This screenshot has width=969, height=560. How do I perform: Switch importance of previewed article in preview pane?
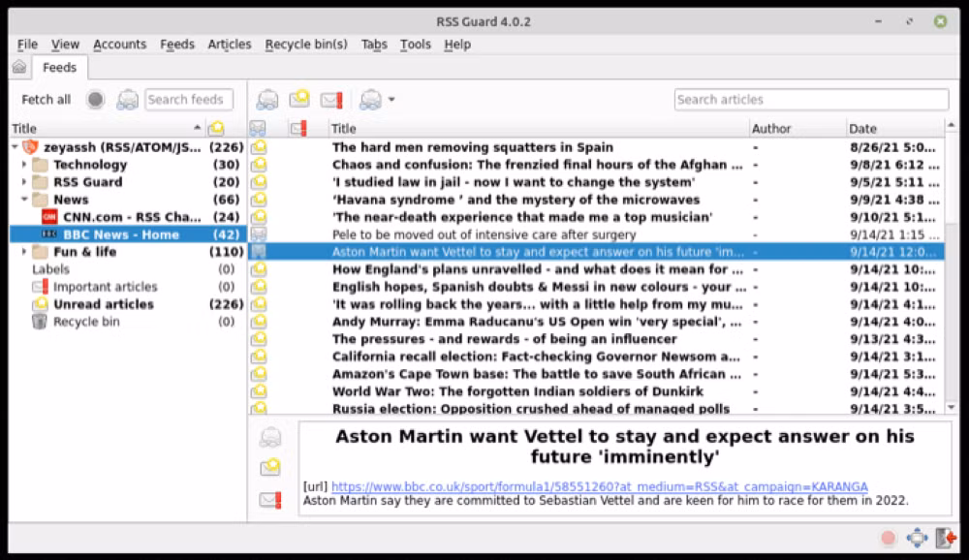(270, 499)
